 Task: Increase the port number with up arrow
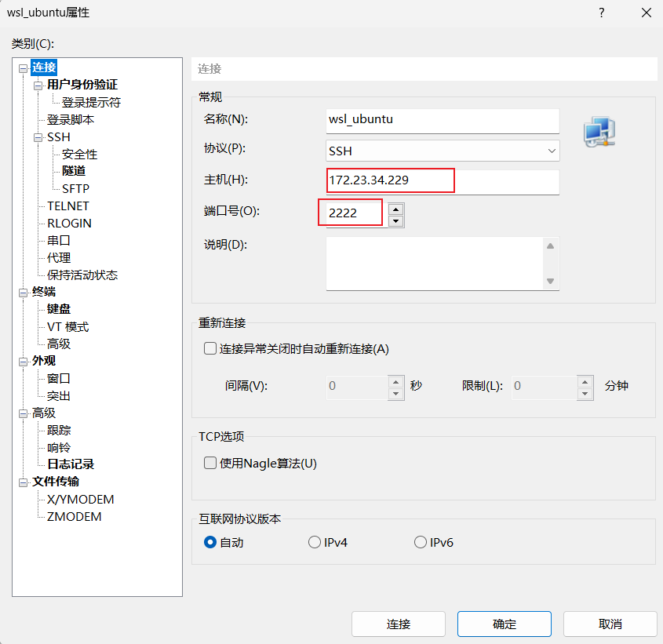click(x=395, y=209)
